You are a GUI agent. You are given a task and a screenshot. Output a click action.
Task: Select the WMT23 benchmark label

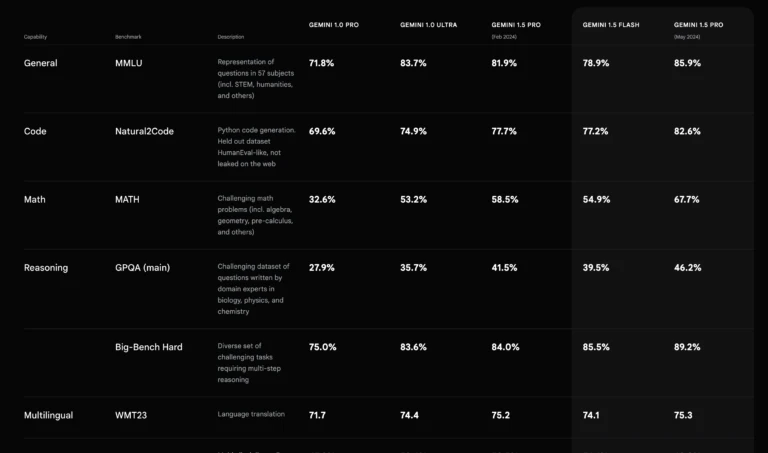[x=132, y=415]
